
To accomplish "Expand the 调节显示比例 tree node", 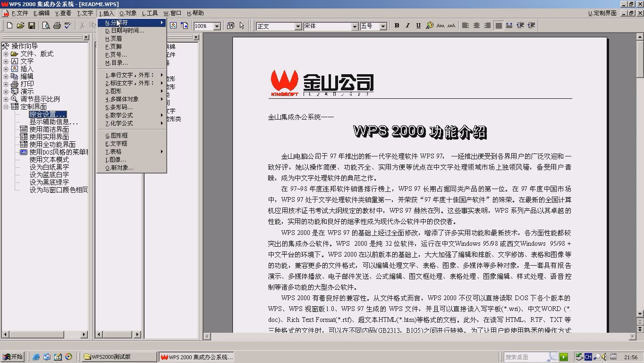I will (6, 99).
